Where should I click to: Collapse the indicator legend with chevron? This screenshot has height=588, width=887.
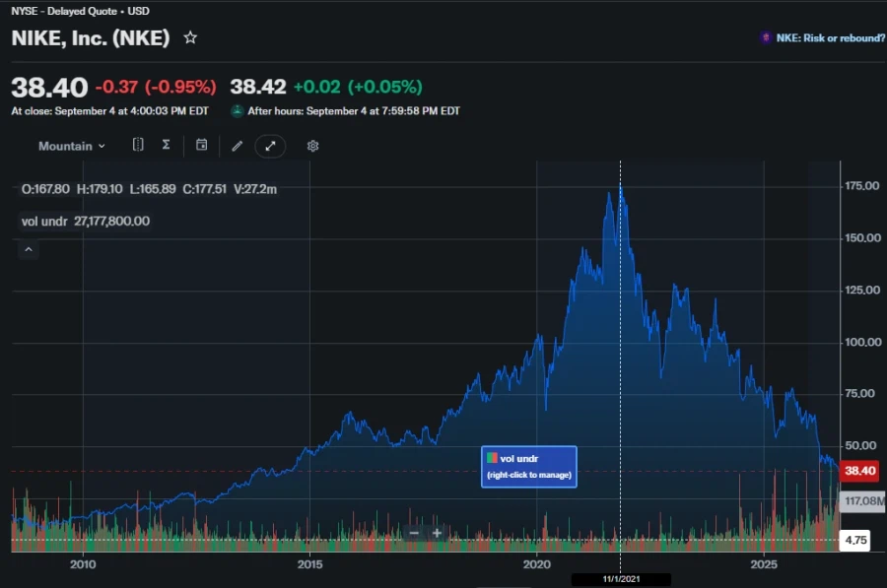pyautogui.click(x=29, y=249)
